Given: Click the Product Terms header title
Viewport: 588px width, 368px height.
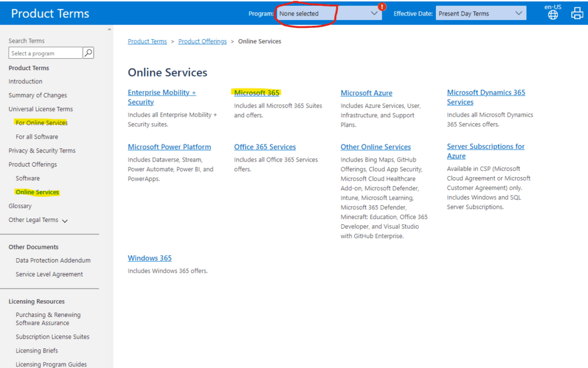Looking at the screenshot, I should (51, 14).
